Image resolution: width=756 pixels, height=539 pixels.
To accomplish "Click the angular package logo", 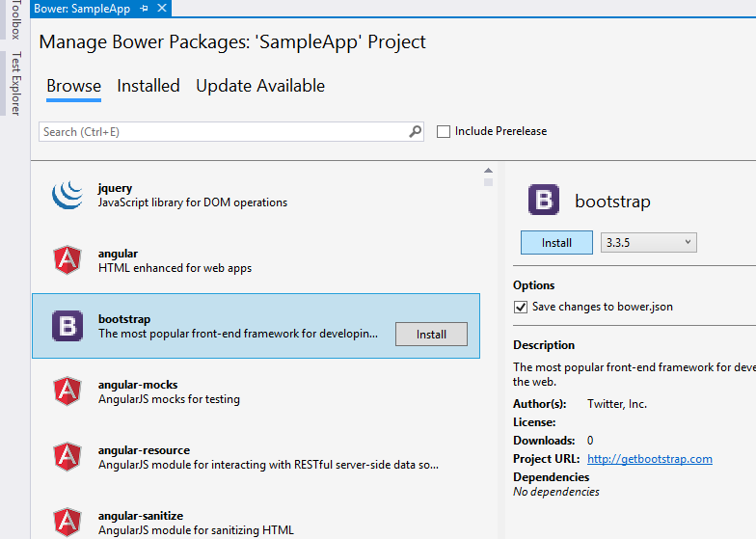I will click(x=67, y=260).
